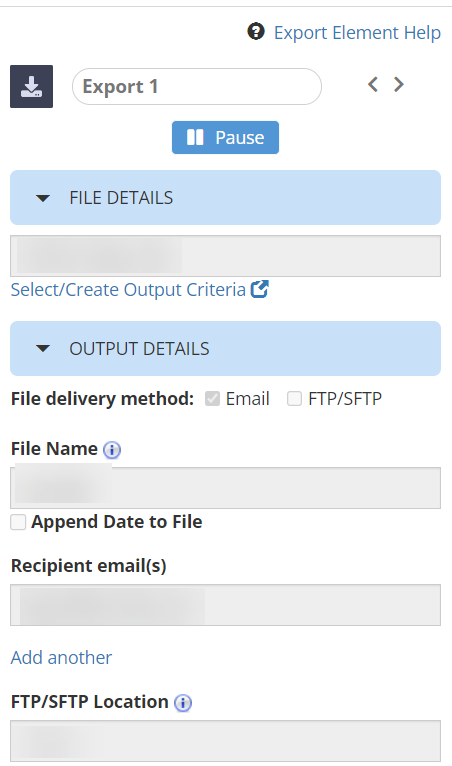Go to previous element with left chevron

[x=373, y=85]
